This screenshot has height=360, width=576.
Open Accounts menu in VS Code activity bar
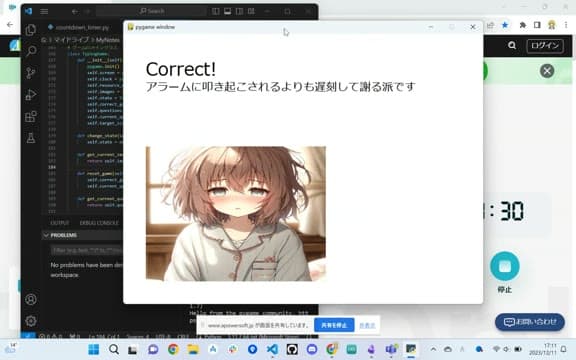(x=31, y=299)
